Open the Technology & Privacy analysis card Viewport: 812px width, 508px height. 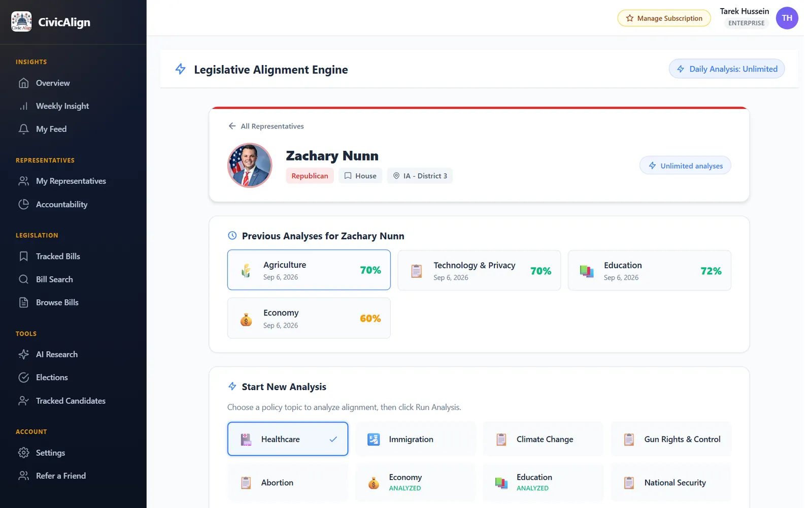tap(479, 270)
